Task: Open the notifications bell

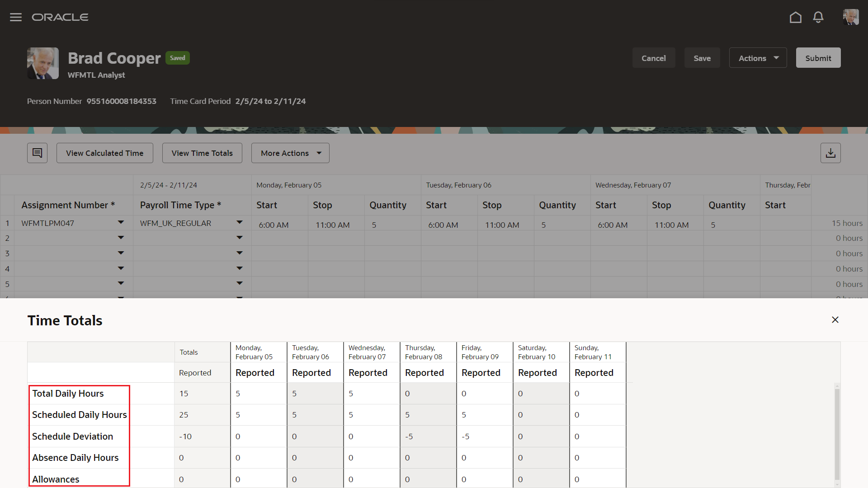Action: (818, 17)
